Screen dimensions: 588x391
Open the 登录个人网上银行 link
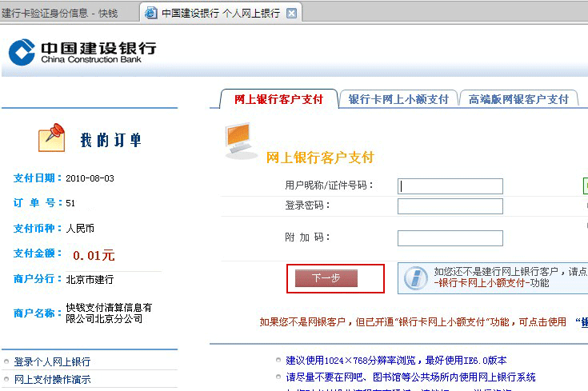click(52, 361)
